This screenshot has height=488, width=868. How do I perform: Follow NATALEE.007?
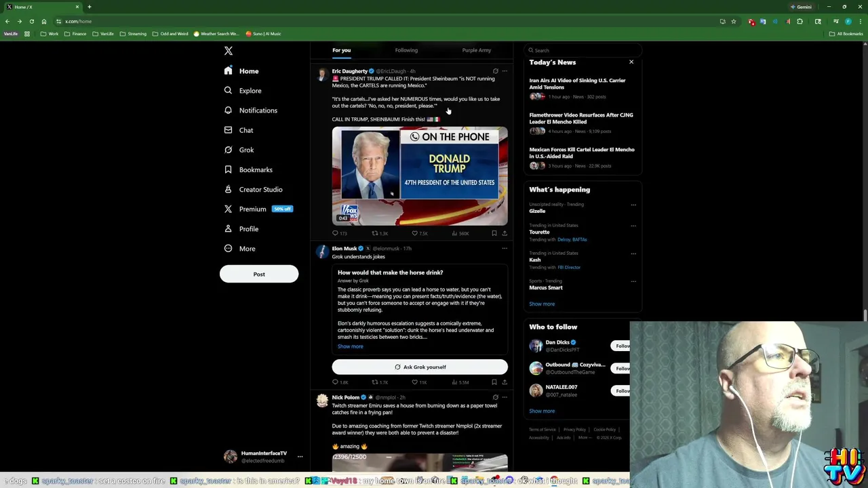click(620, 390)
